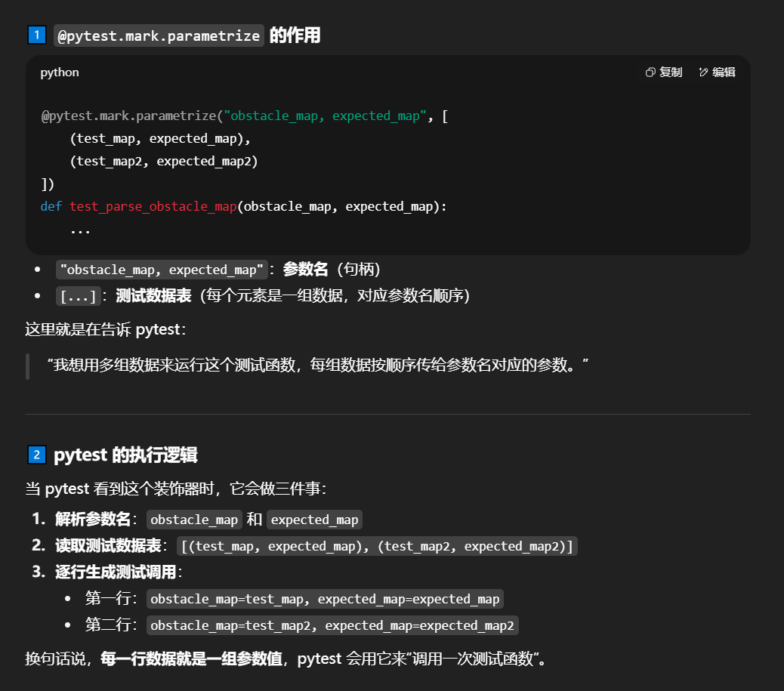Click inline code '[(test_map, expected_map), (test_map2, expected_map2)]'
This screenshot has height=691, width=784.
pos(377,546)
